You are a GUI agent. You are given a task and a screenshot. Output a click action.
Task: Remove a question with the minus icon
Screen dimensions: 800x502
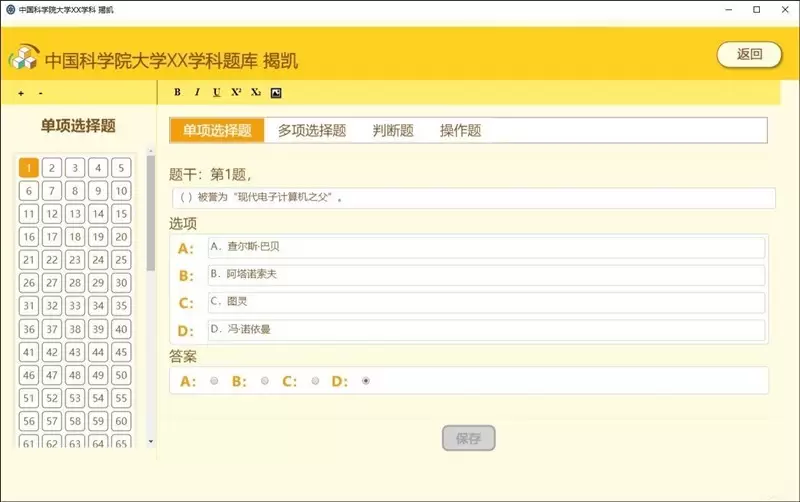(x=41, y=93)
